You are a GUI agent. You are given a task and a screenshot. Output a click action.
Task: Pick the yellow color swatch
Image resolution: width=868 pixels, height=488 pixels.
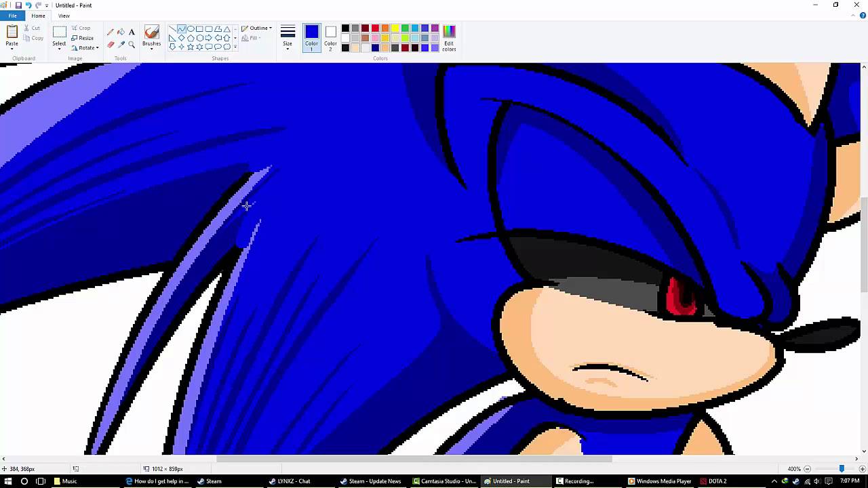[x=395, y=28]
